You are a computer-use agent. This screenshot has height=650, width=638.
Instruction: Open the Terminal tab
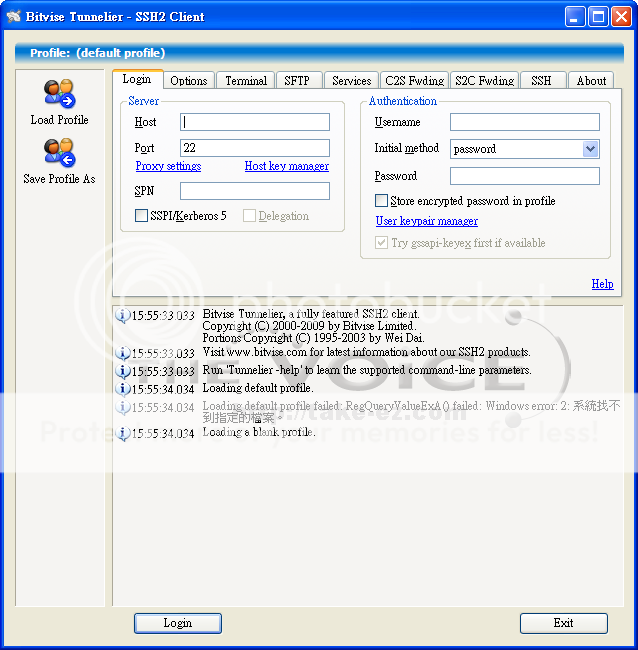pyautogui.click(x=246, y=80)
